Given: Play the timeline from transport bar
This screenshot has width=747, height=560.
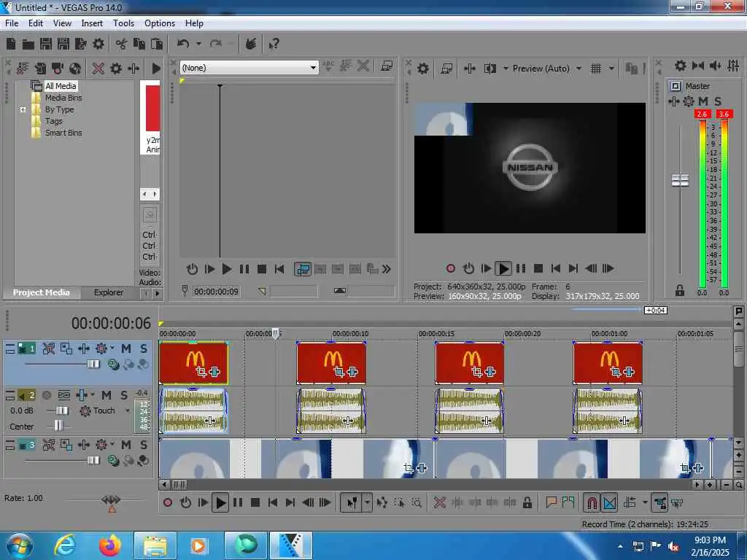Looking at the screenshot, I should click(220, 502).
